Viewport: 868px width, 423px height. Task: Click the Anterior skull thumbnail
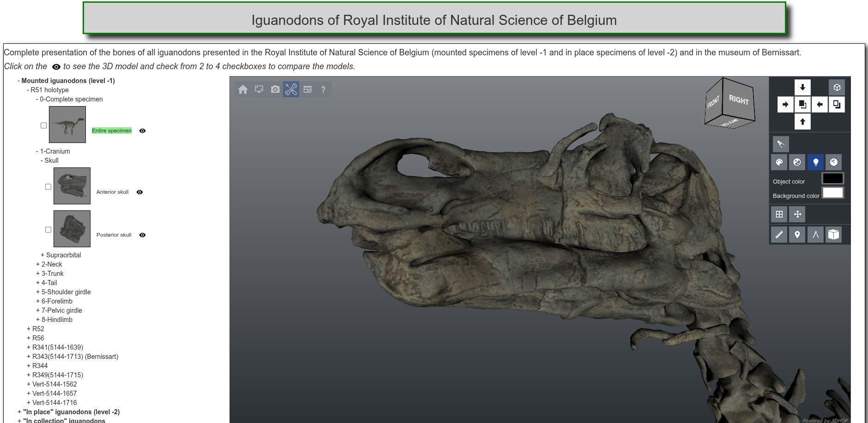pyautogui.click(x=72, y=186)
